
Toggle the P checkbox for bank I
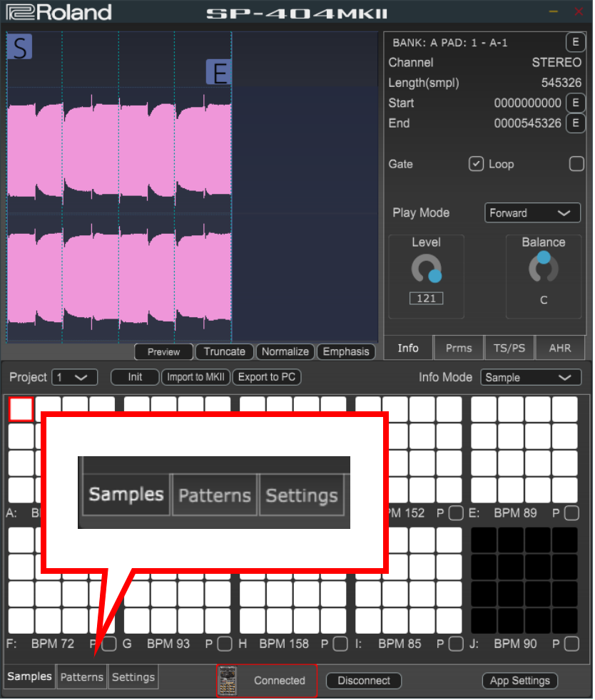click(457, 645)
